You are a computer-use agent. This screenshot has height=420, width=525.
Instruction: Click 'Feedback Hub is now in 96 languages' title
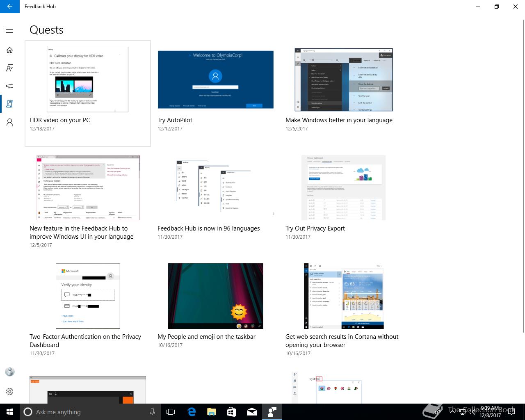[209, 228]
